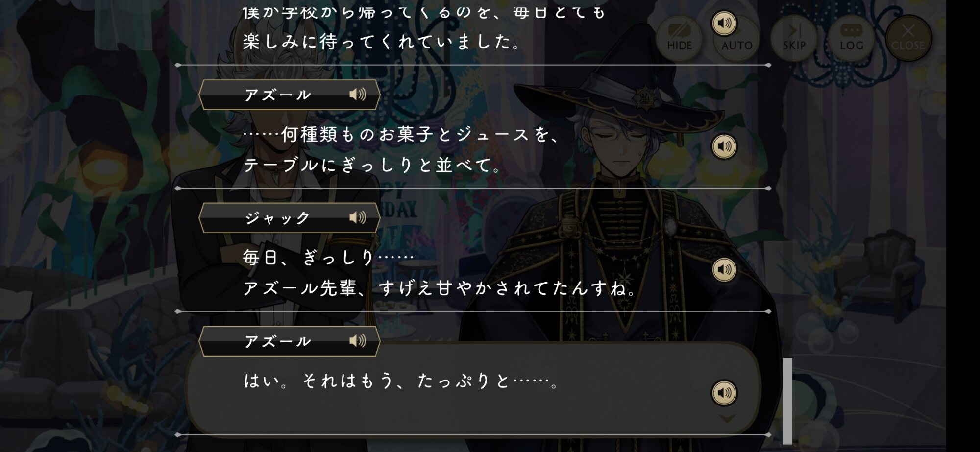Tap speaker icon on bottom アズール name tag
Viewport: 980px width, 452px height.
pos(358,341)
